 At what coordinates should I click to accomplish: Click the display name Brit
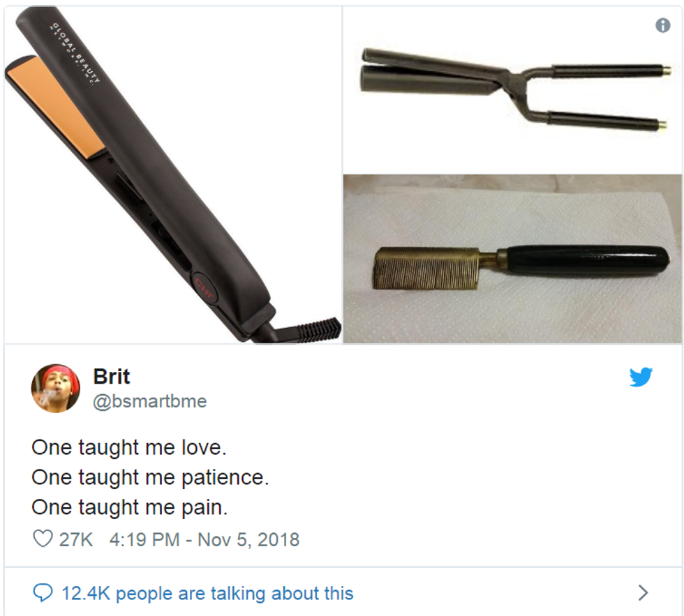[x=112, y=376]
